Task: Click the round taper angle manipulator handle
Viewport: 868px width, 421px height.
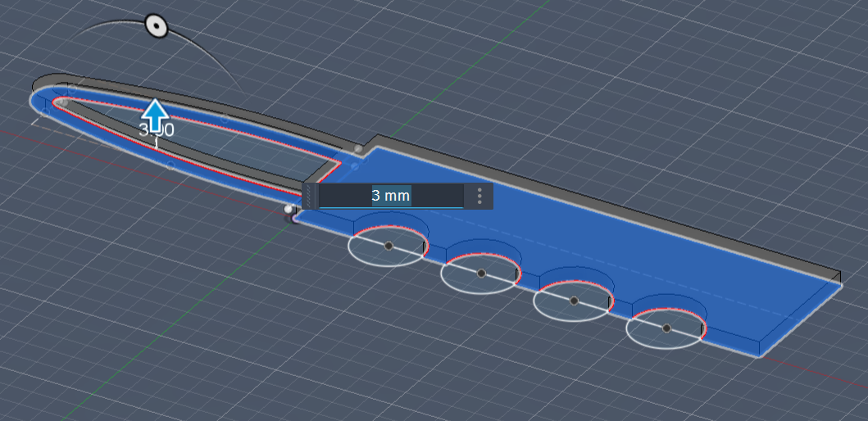Action: [x=156, y=25]
